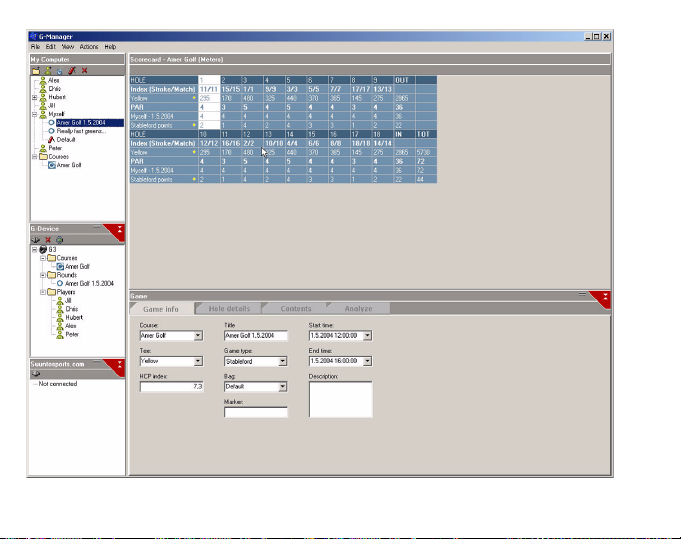Click the TOT column header in scorecard
681x539 pixels.
click(426, 134)
